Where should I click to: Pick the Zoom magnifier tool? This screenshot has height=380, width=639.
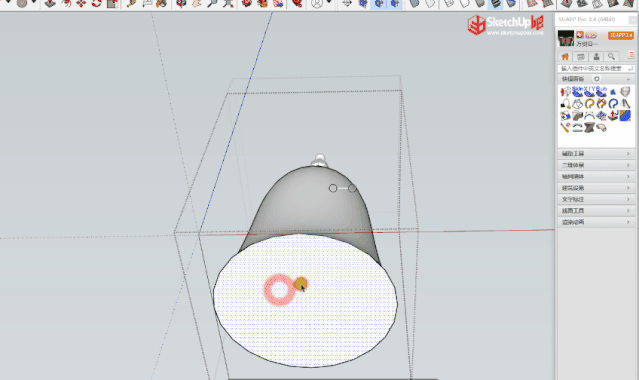pos(212,4)
